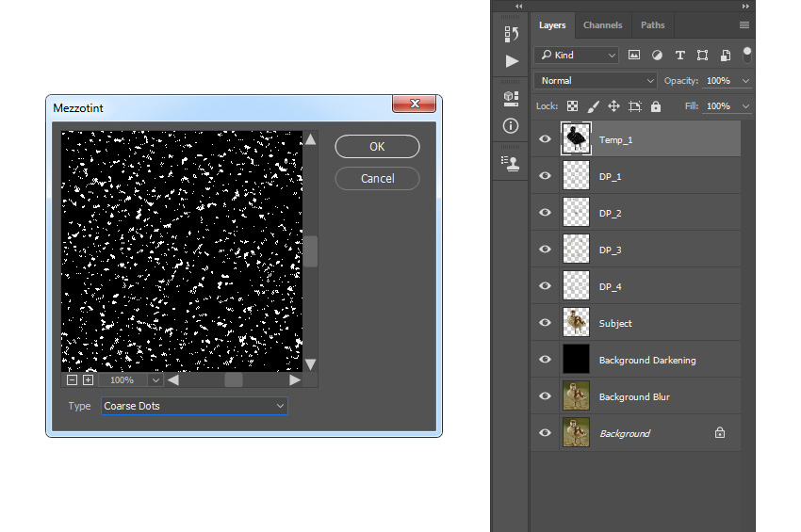The height and width of the screenshot is (532, 801).
Task: Open the Fill slider dropdown arrow
Action: click(745, 106)
